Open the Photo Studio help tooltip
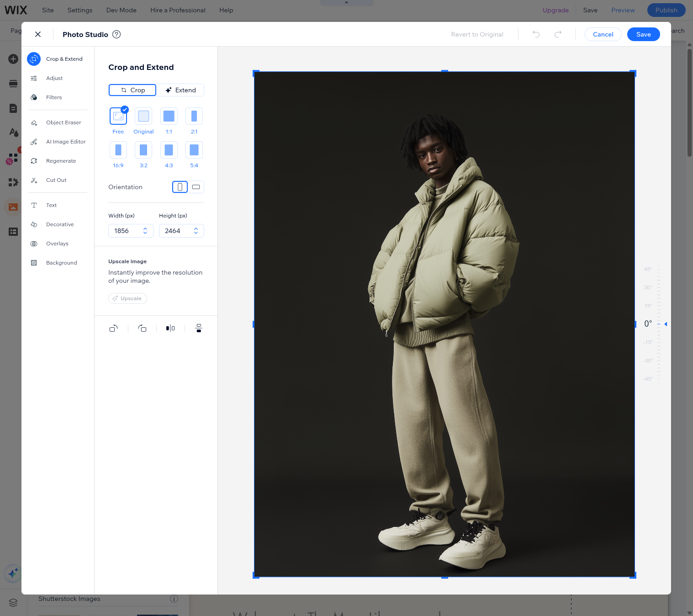This screenshot has height=616, width=693. 116,34
